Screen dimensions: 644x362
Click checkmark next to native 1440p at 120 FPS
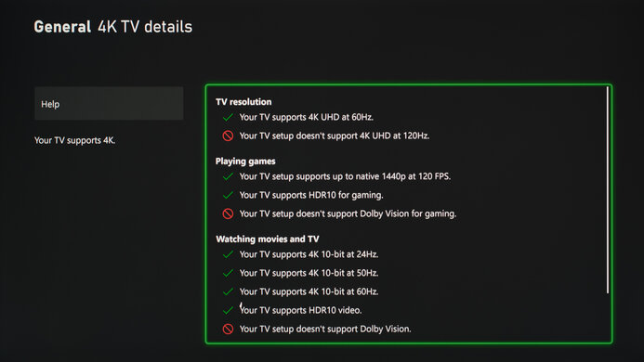click(x=228, y=177)
